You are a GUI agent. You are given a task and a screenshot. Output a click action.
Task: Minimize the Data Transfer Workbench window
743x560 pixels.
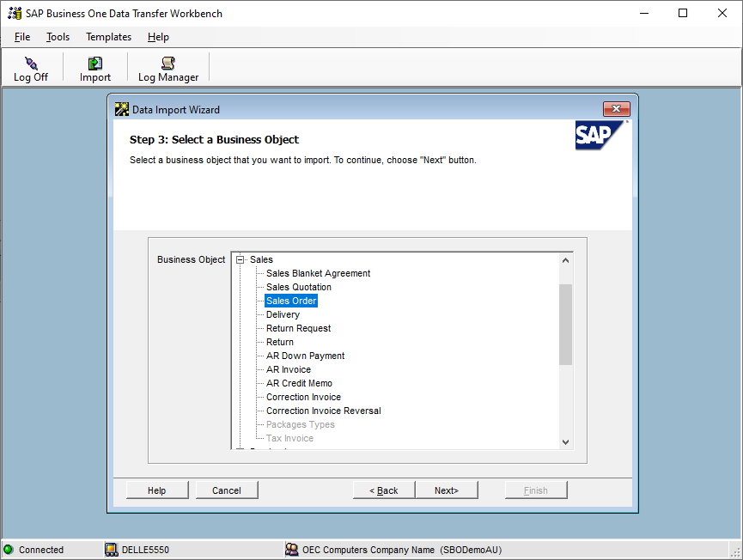[644, 13]
